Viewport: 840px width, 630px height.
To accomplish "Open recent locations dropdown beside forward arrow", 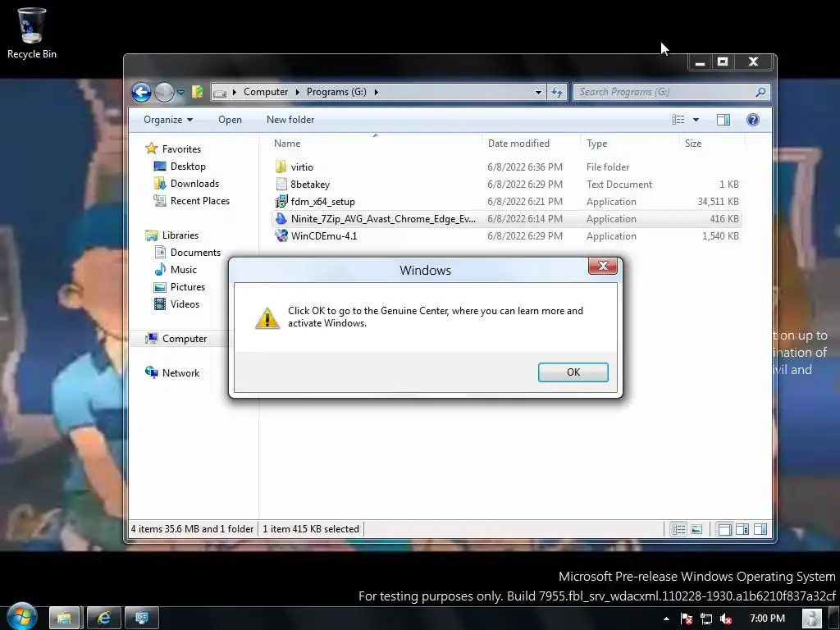I will [181, 92].
